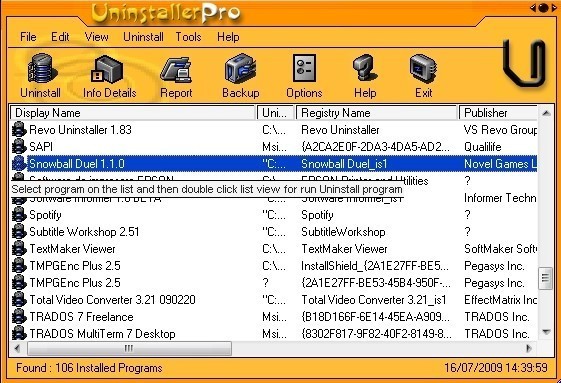This screenshot has width=561, height=383.
Task: Select the TRADOS 7 Freelance entry
Action: pos(274,317)
